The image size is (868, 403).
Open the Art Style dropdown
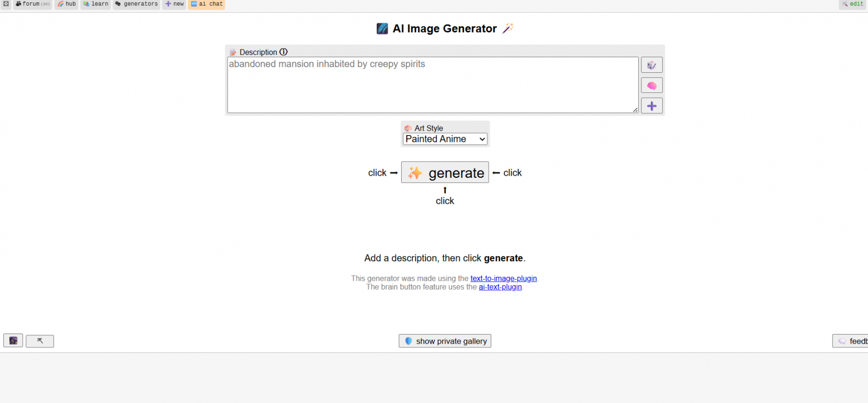click(445, 139)
